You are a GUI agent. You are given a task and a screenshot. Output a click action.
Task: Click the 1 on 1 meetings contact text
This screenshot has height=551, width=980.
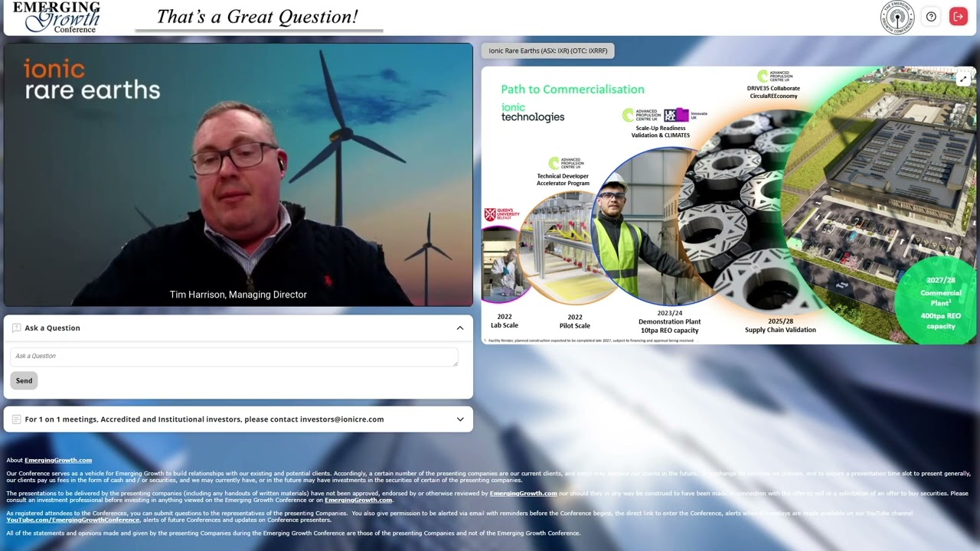204,419
